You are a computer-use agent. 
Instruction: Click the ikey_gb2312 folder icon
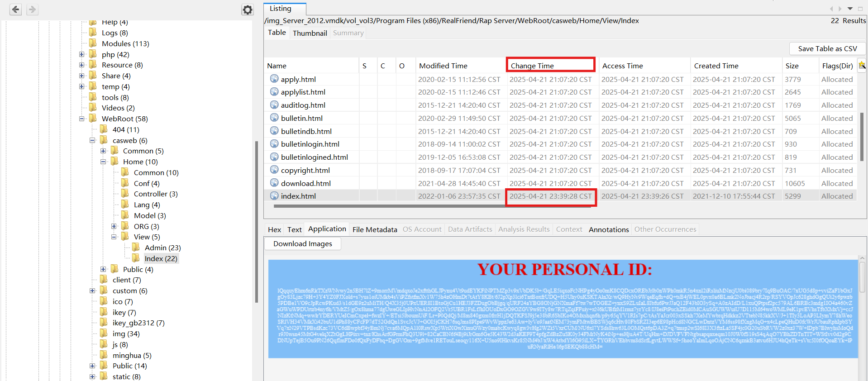pyautogui.click(x=104, y=322)
